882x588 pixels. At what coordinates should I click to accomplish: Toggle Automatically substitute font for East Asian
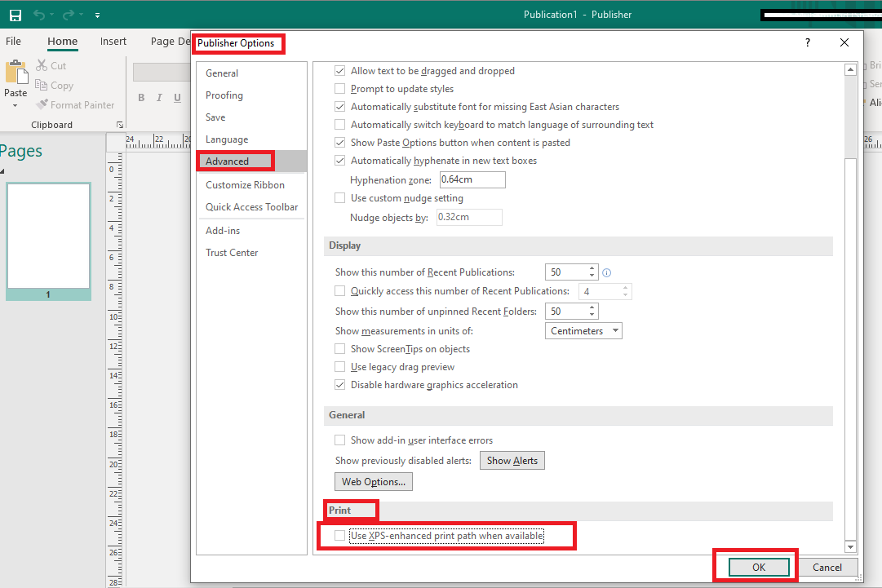[x=339, y=107]
